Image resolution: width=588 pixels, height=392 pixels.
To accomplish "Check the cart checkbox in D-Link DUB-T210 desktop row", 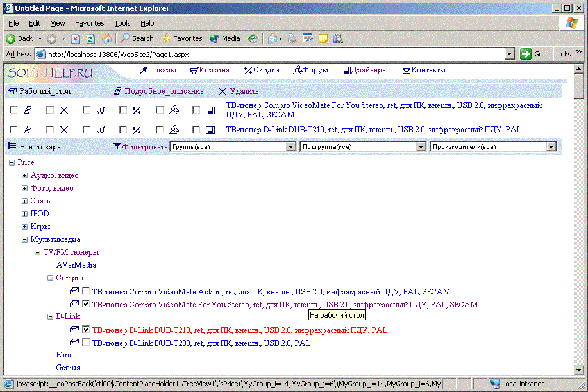I will 87,130.
